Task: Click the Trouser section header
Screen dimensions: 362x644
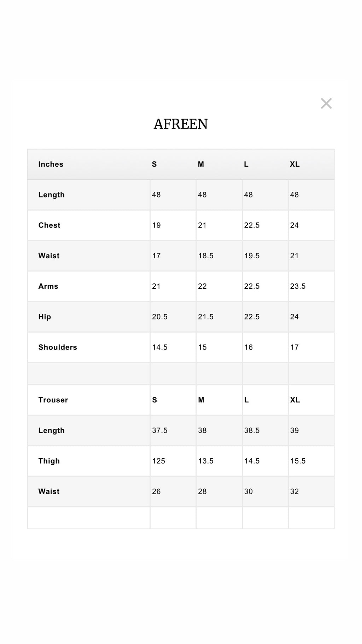Action: tap(53, 400)
